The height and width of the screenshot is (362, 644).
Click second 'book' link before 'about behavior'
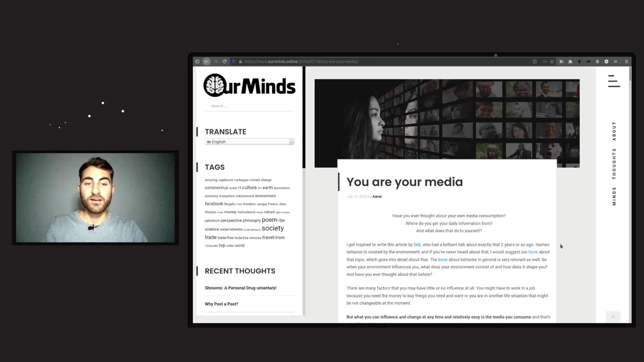443,259
